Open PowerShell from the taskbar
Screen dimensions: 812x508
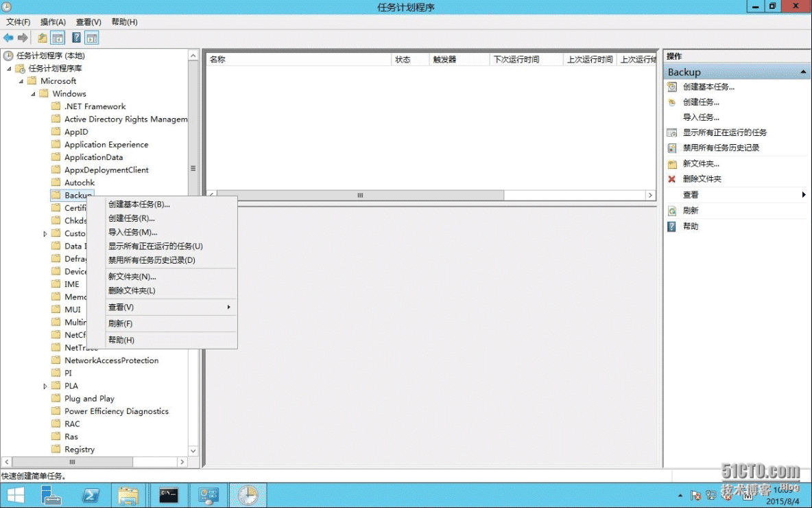(x=91, y=495)
